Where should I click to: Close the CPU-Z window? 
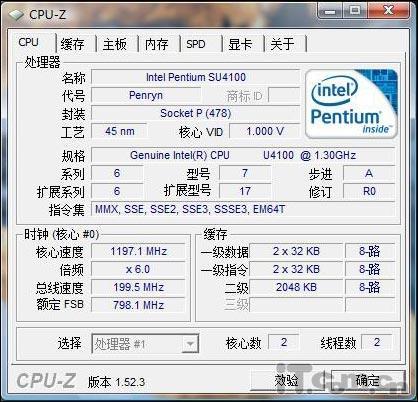389,11
